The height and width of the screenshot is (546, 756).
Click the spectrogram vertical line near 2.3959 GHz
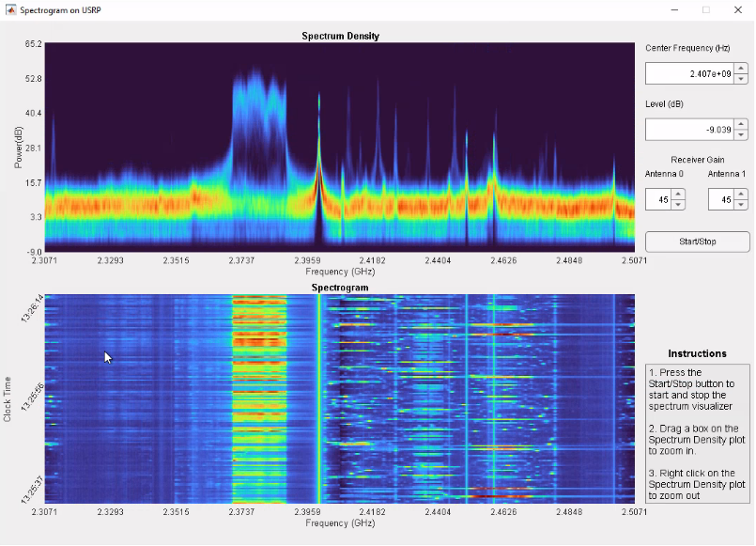318,398
